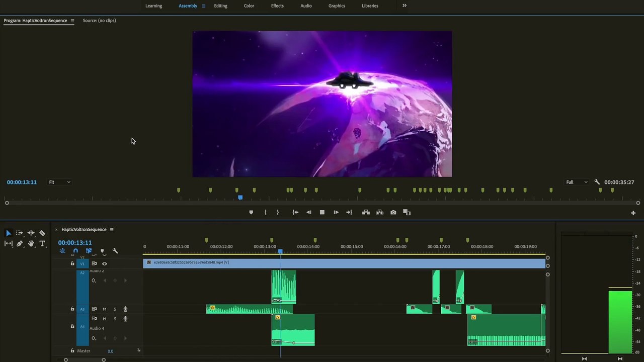The width and height of the screenshot is (644, 362).
Task: Click the Mark In button
Action: 266,212
